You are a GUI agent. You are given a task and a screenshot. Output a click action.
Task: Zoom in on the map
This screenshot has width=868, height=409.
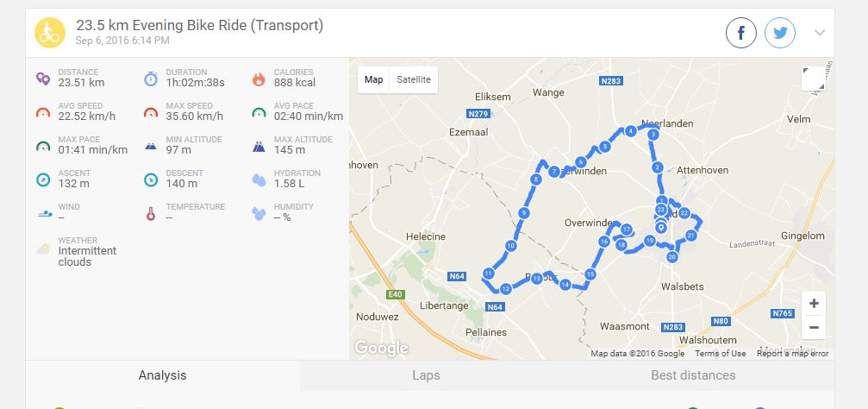tap(814, 304)
